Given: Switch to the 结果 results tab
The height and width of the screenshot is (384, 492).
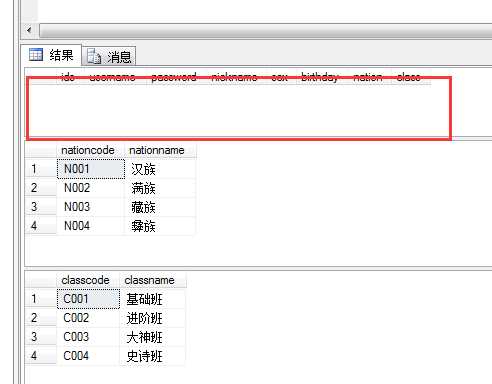Looking at the screenshot, I should [51, 55].
